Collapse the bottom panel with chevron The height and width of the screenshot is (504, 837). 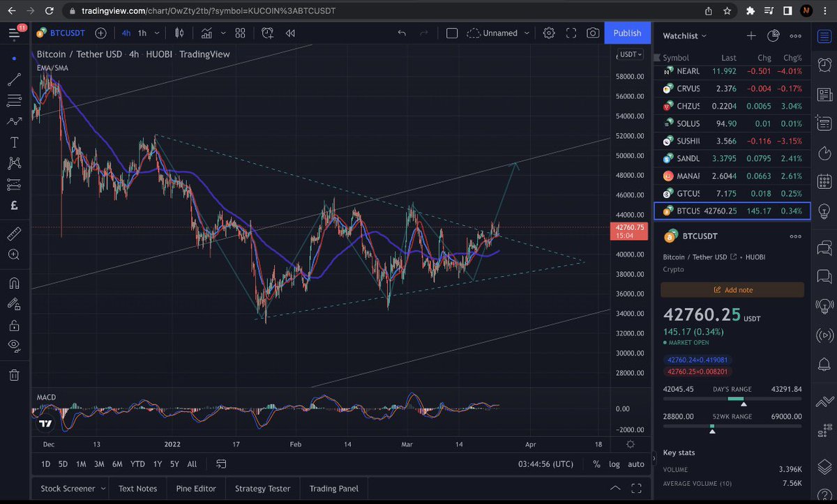[x=614, y=488]
